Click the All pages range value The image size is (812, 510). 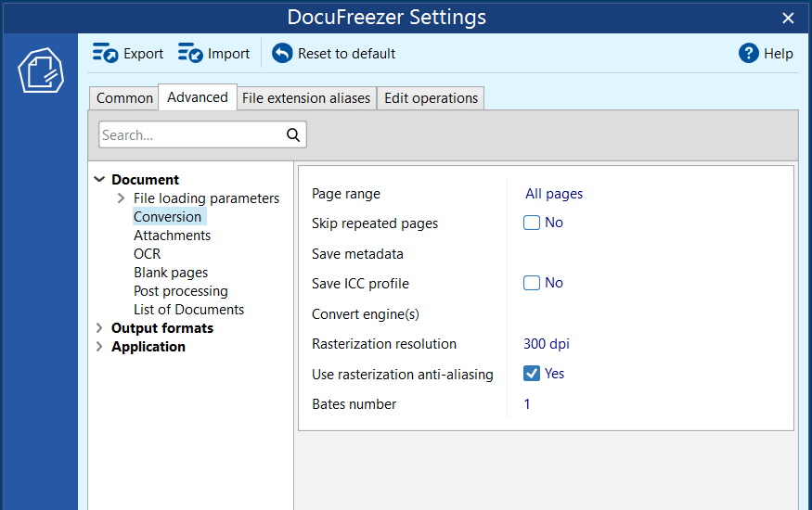coord(554,194)
